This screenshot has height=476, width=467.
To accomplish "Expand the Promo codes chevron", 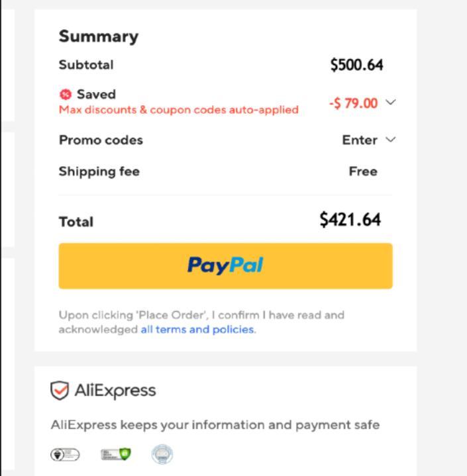I will tap(389, 140).
